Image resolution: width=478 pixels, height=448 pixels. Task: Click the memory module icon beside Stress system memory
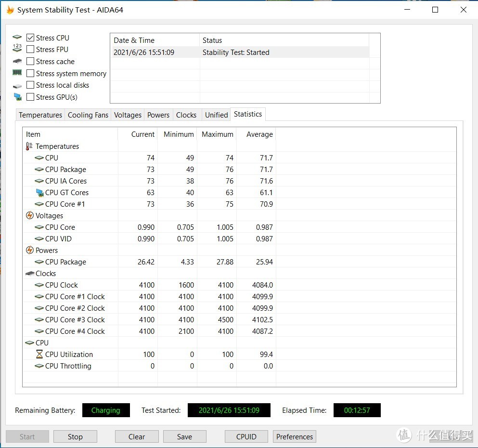point(17,73)
